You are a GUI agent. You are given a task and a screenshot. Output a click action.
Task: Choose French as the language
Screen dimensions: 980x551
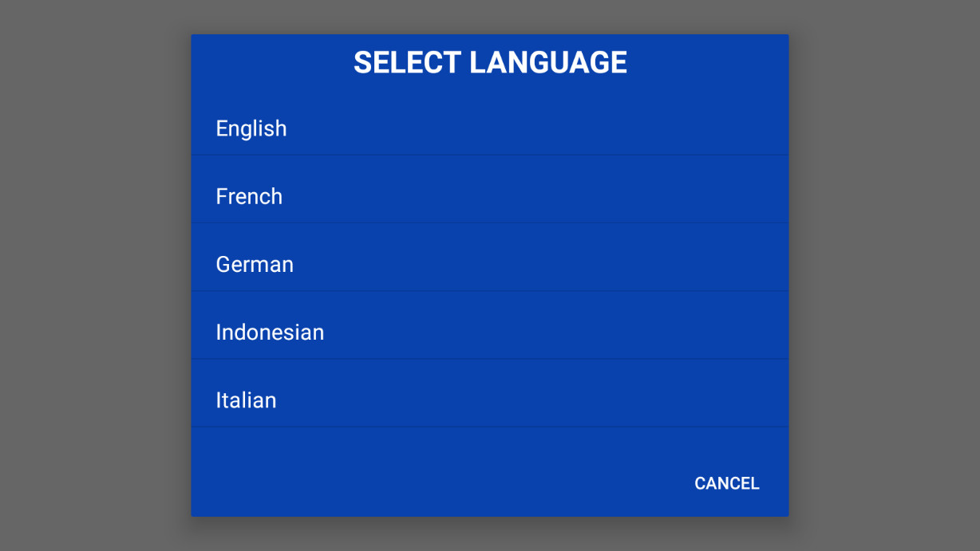(x=489, y=196)
